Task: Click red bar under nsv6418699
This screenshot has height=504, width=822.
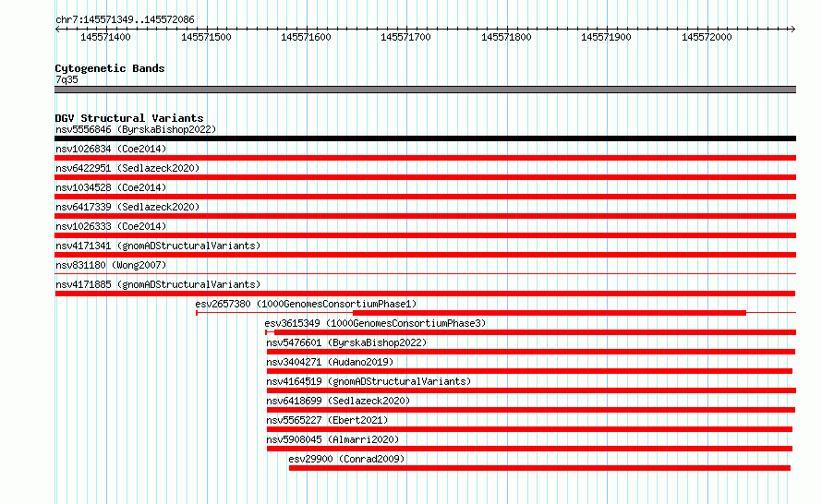Action: [x=531, y=410]
